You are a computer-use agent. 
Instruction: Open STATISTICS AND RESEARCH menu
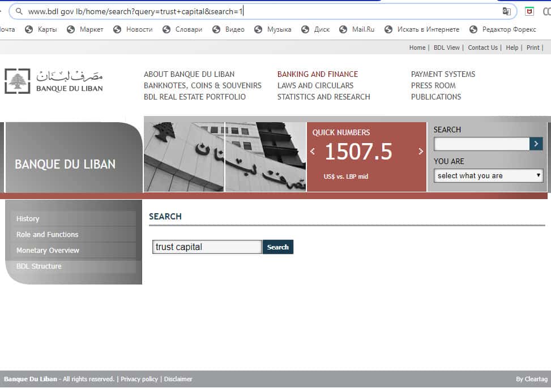(x=324, y=97)
